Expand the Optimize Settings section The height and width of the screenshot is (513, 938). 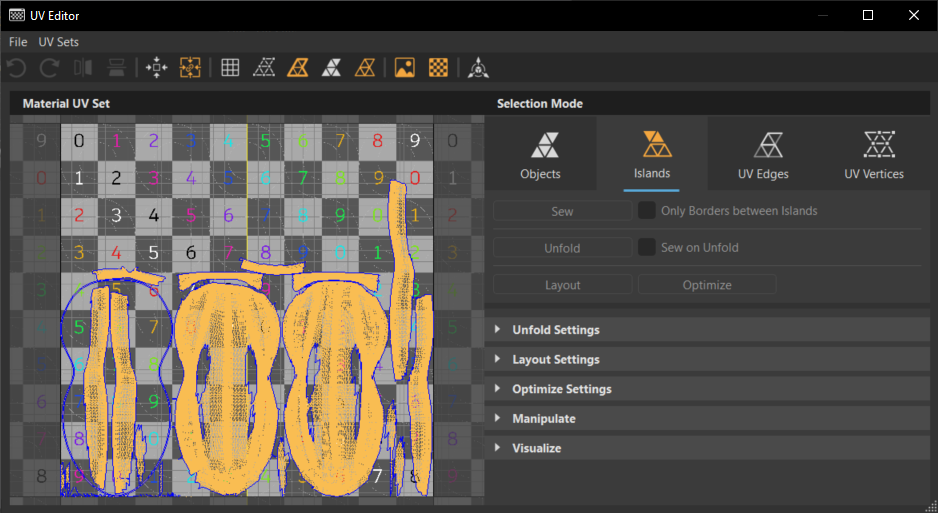(x=707, y=389)
